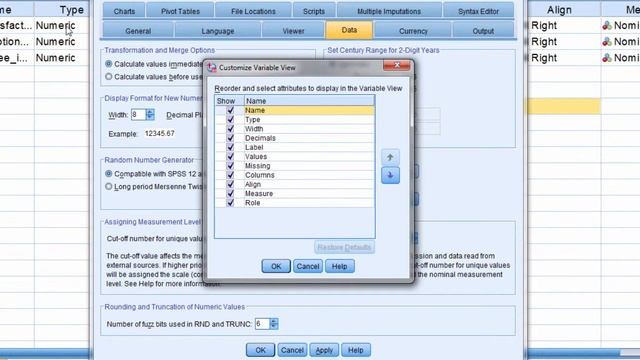This screenshot has width=640, height=360.
Task: Confirm Customize Variable View with OK
Action: tap(276, 267)
